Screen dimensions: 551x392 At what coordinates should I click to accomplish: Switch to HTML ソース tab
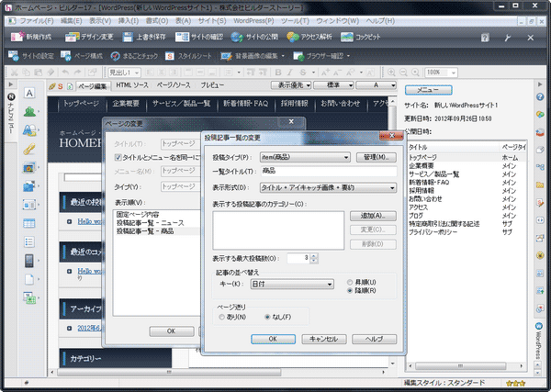[132, 85]
